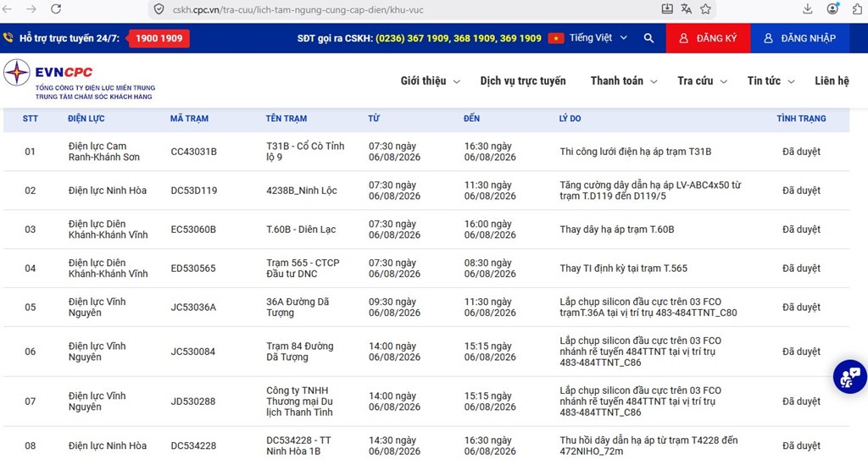Screen dimensions: 868x460
Task: Click hotline number (0236) 367 1909
Action: click(x=413, y=38)
